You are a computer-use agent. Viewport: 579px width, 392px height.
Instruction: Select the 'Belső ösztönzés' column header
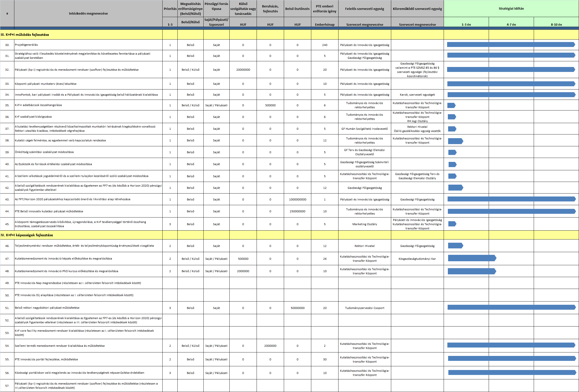297,9
